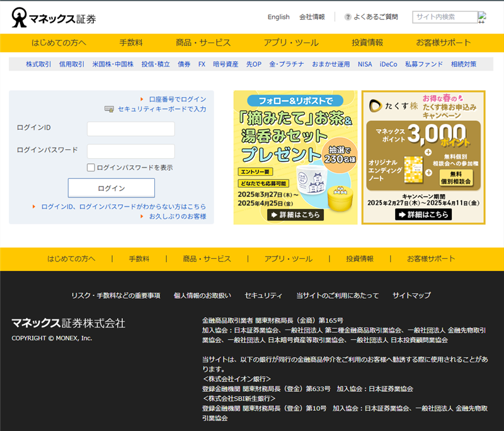Open the お久しぶりのお客様 link
504x431 pixels.
pyautogui.click(x=177, y=216)
